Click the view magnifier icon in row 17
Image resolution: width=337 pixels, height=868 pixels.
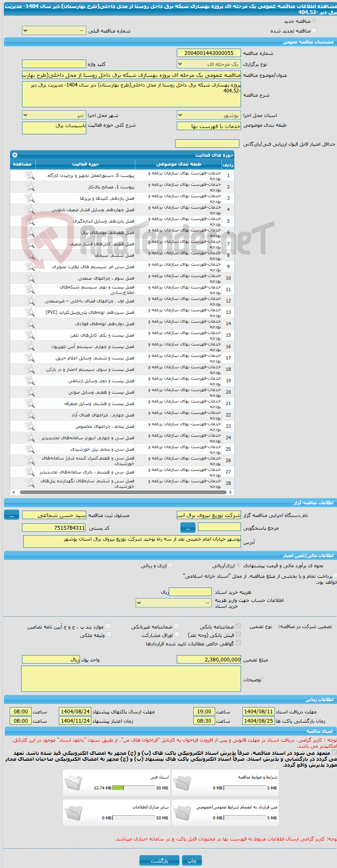pos(30,358)
